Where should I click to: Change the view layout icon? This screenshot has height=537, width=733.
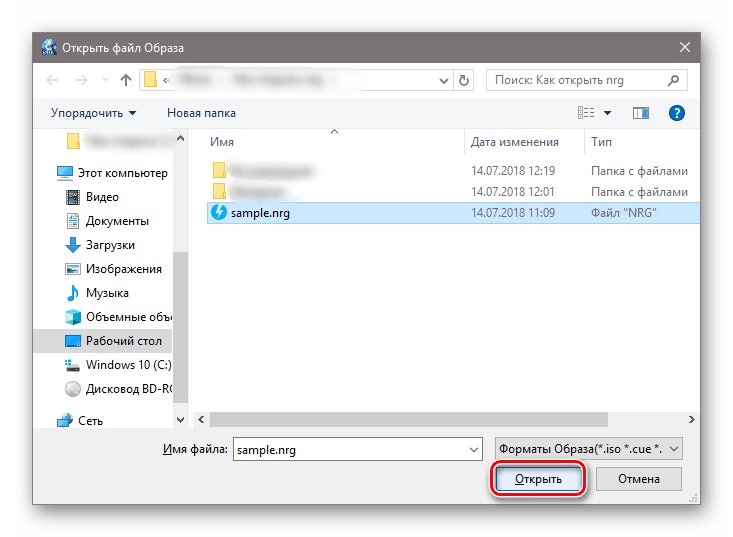click(x=586, y=113)
